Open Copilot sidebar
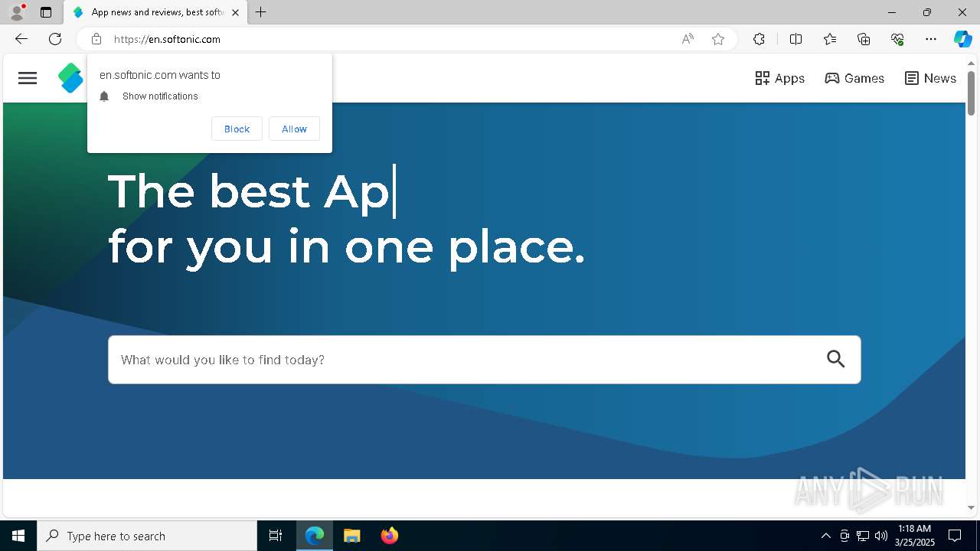980x551 pixels. point(962,39)
